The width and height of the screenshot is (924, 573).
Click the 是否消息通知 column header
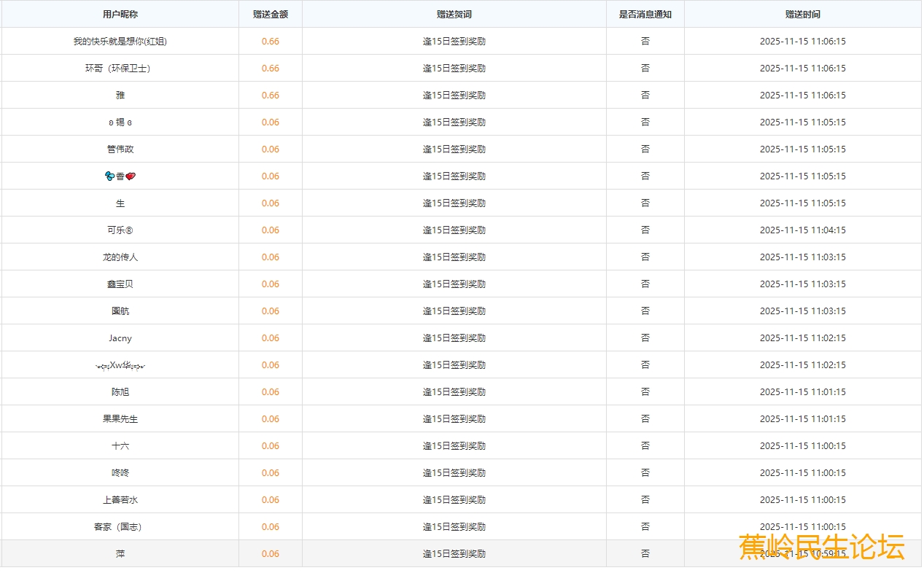645,14
